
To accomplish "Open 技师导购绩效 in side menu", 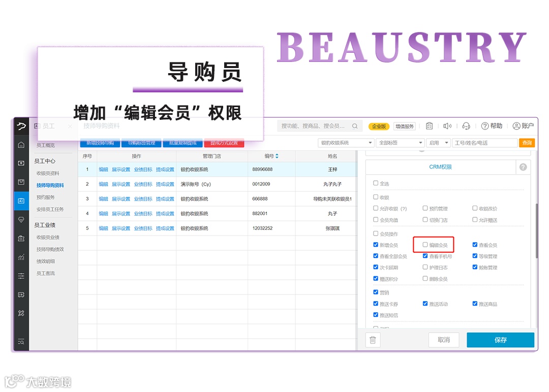I will pyautogui.click(x=50, y=249).
